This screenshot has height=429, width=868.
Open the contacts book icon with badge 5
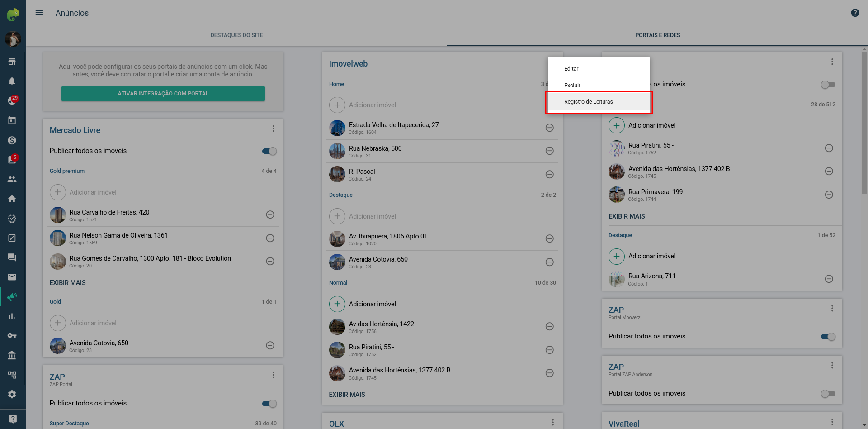tap(12, 159)
